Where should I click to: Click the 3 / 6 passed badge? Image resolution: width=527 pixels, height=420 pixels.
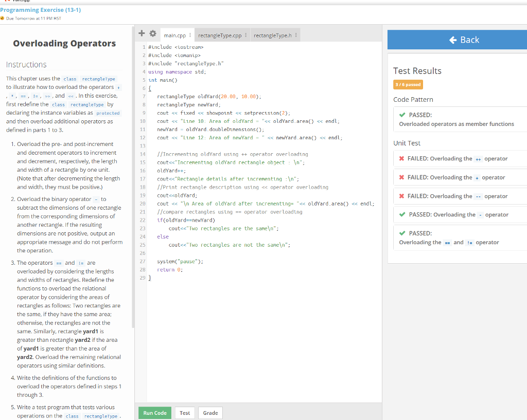[408, 85]
